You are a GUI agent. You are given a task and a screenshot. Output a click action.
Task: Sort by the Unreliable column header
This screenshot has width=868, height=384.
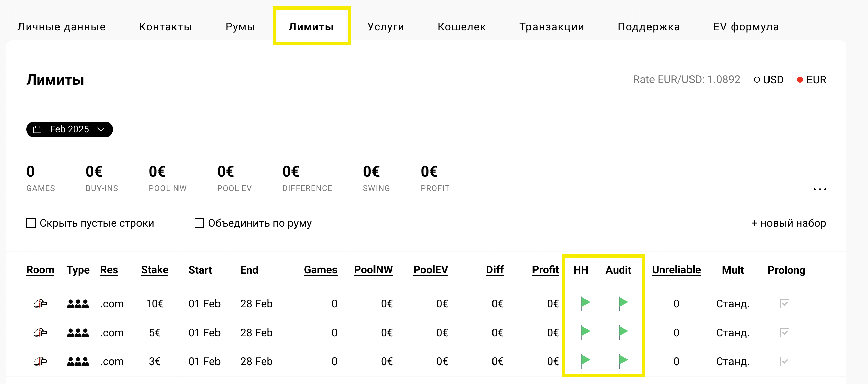tap(676, 270)
